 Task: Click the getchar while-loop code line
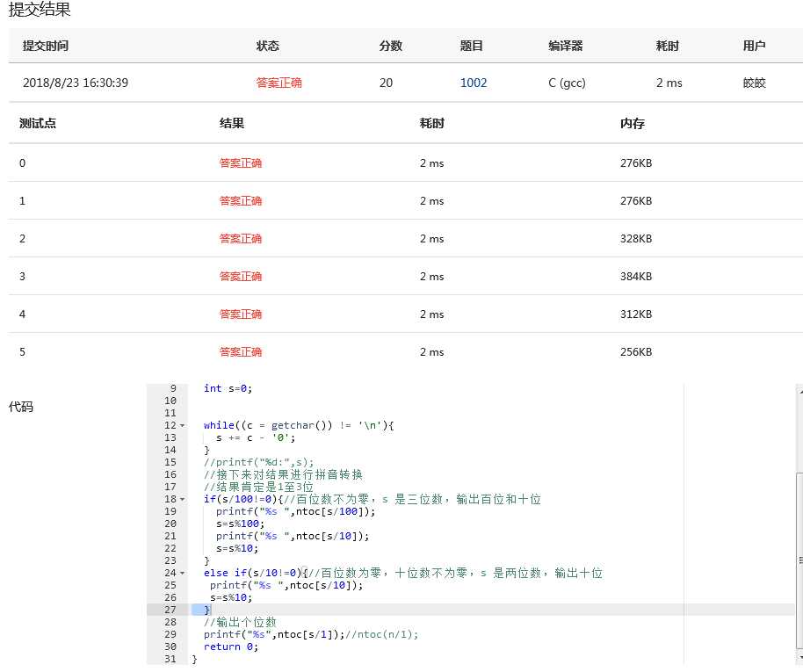coord(299,425)
